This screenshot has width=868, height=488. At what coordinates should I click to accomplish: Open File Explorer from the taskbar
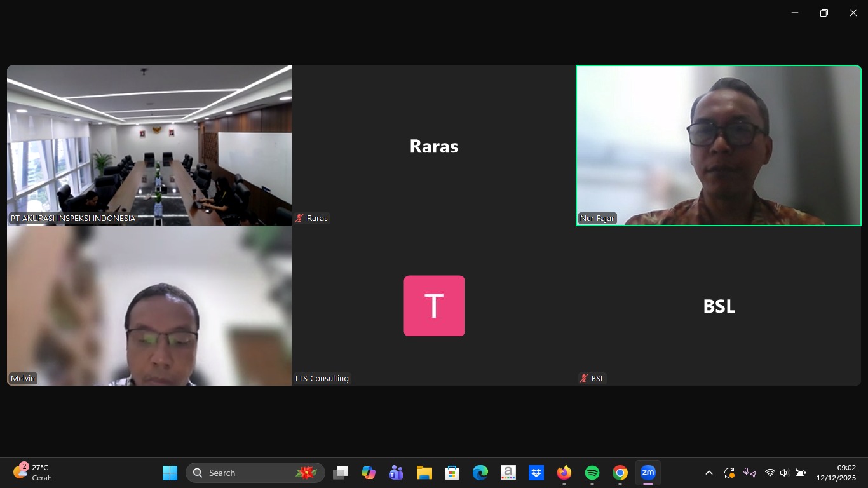424,473
